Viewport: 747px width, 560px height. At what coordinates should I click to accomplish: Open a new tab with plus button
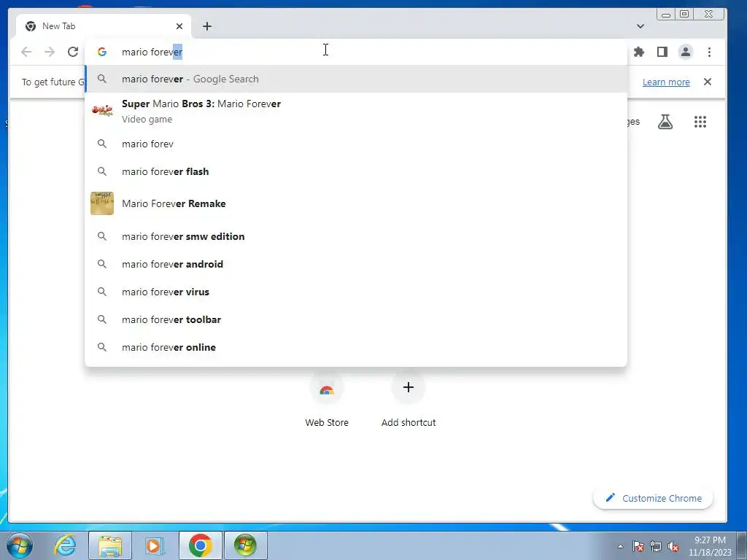(x=206, y=26)
